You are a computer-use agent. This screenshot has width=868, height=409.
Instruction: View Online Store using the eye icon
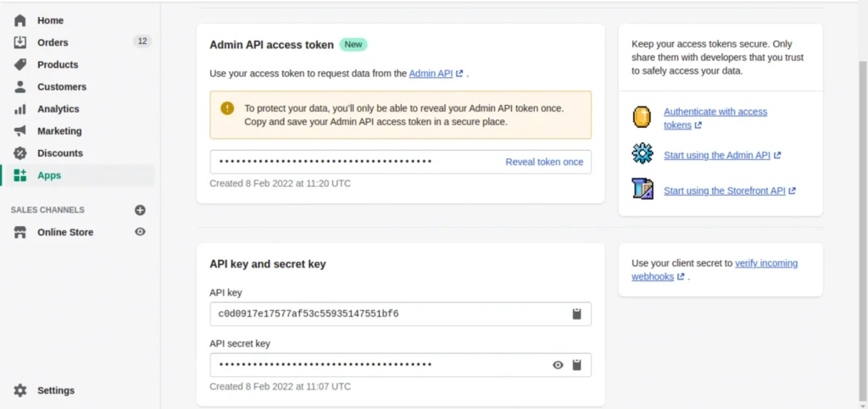point(141,232)
